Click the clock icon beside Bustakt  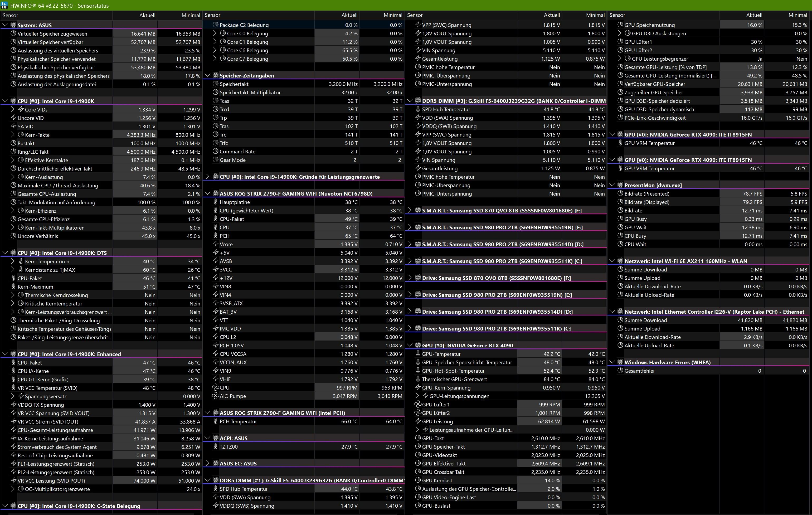13,143
